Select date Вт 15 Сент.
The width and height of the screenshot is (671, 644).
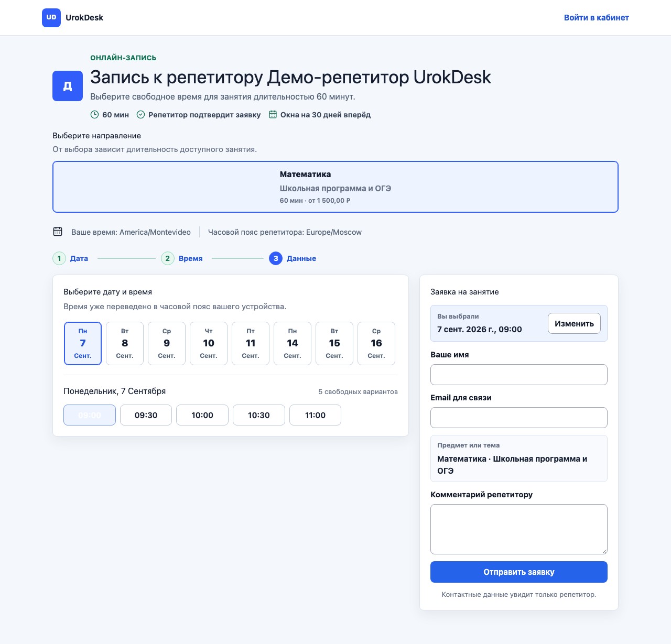pyautogui.click(x=334, y=343)
